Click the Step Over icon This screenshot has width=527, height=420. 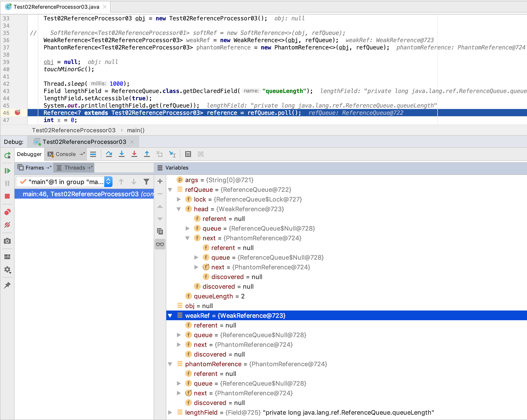[x=109, y=154]
